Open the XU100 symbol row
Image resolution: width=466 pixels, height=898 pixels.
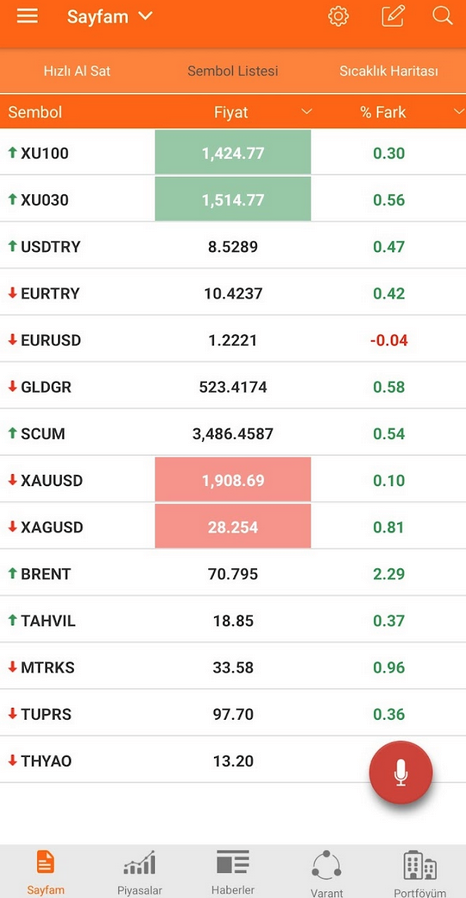pos(233,152)
